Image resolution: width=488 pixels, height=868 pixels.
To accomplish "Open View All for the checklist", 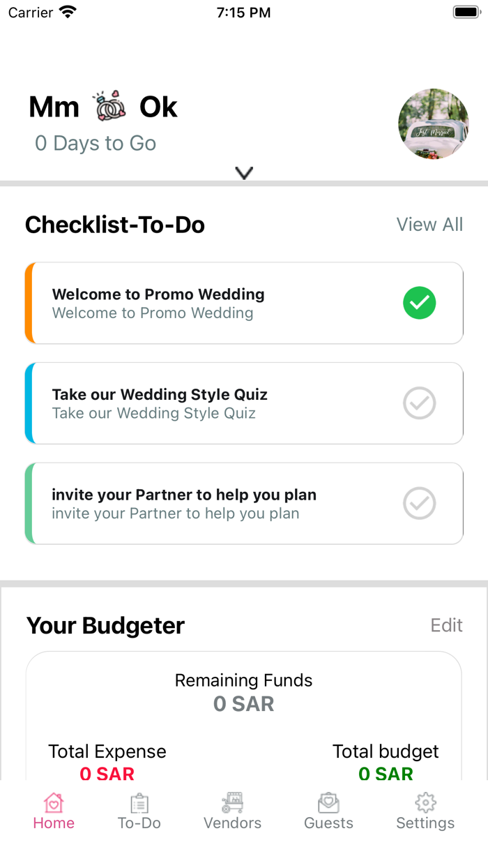I will tap(429, 224).
